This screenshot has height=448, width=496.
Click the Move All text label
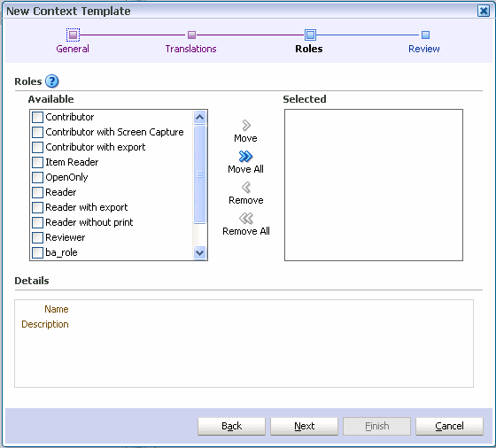click(245, 169)
